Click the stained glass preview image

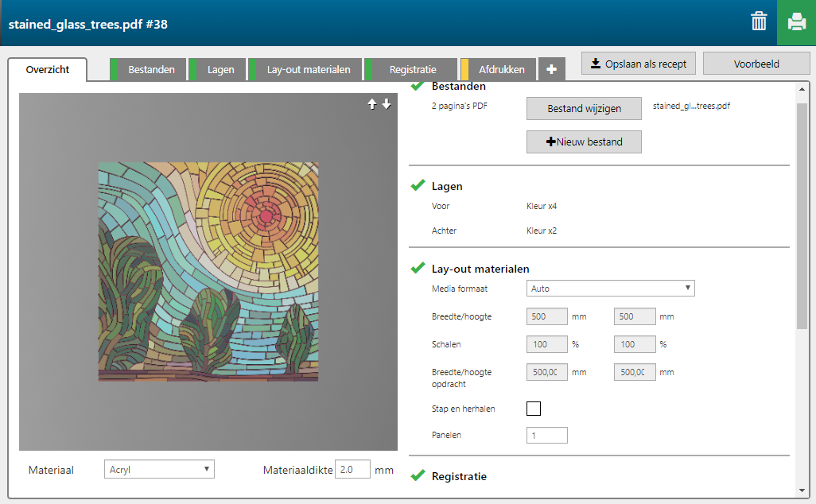(208, 272)
